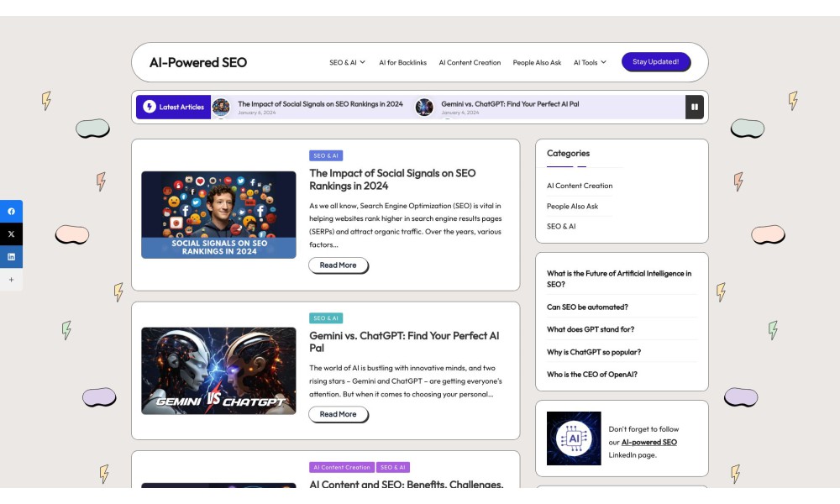Open AI Content Creation nav item
The height and width of the screenshot is (504, 840).
tap(470, 63)
